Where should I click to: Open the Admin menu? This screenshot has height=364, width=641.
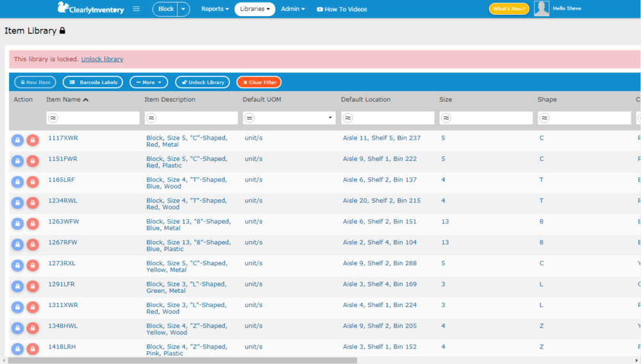[x=293, y=9]
